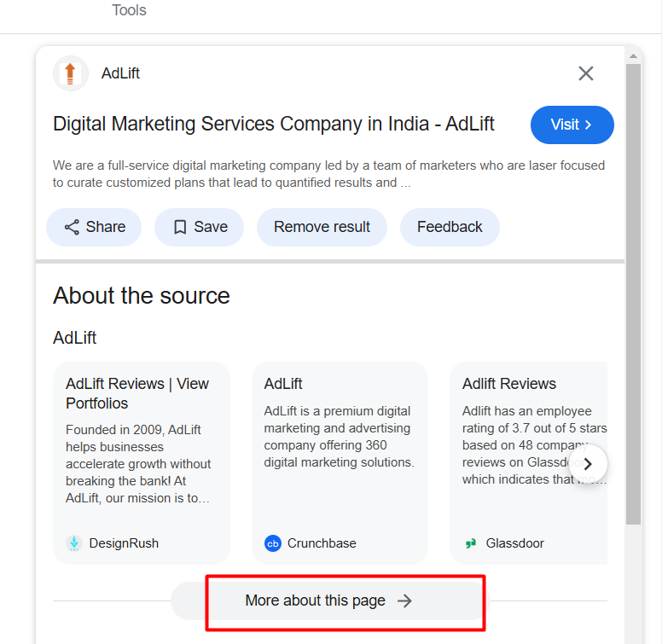The width and height of the screenshot is (662, 644).
Task: Click the About the source heading
Action: (x=142, y=295)
